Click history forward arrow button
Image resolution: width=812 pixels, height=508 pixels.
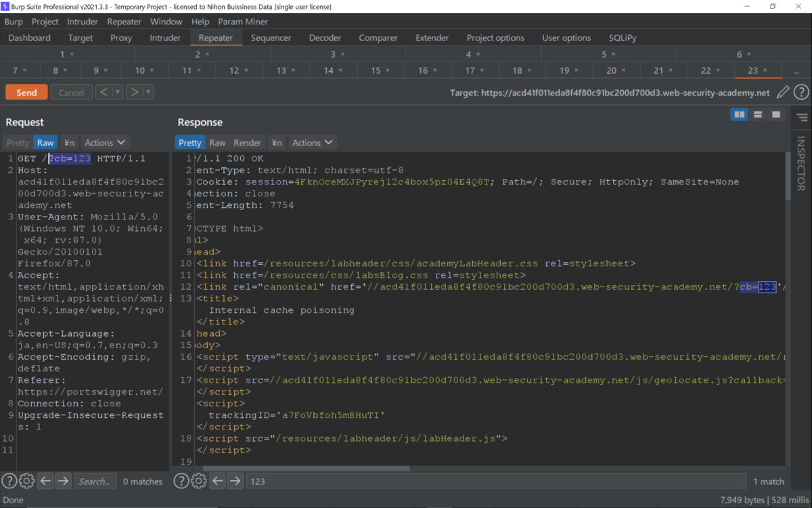(x=134, y=92)
